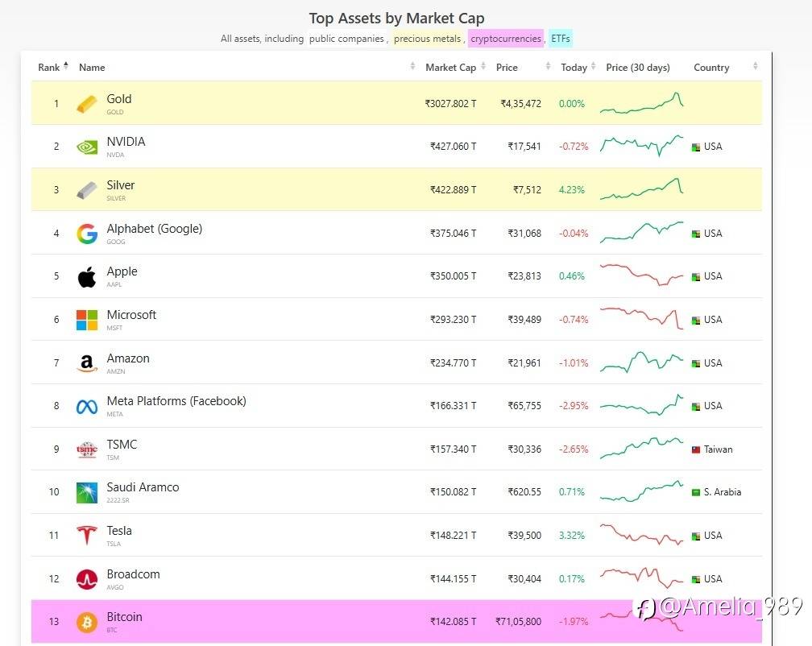
Task: Click the Gold bar icon
Action: pyautogui.click(x=86, y=104)
